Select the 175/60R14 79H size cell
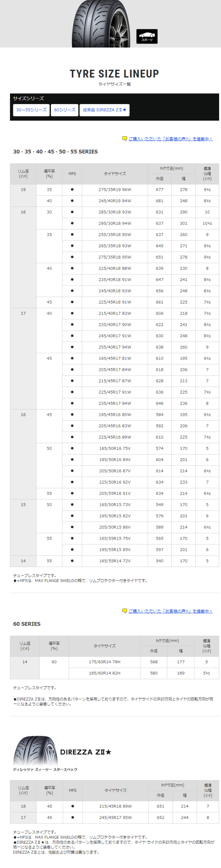 click(x=105, y=662)
